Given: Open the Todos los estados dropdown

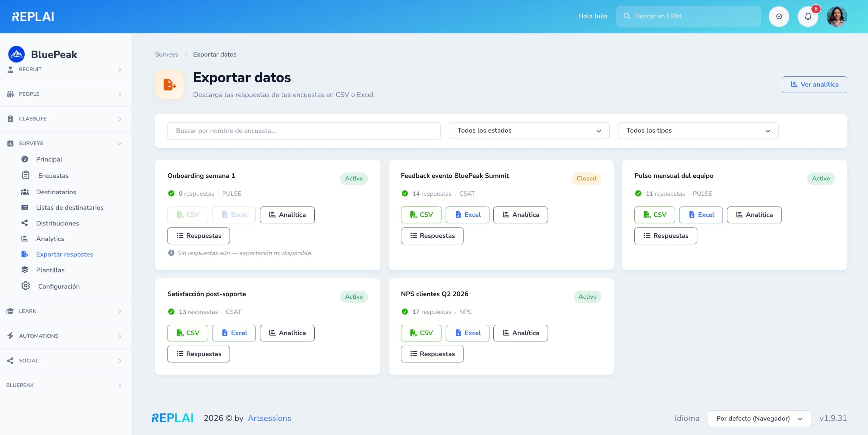Looking at the screenshot, I should click(529, 131).
